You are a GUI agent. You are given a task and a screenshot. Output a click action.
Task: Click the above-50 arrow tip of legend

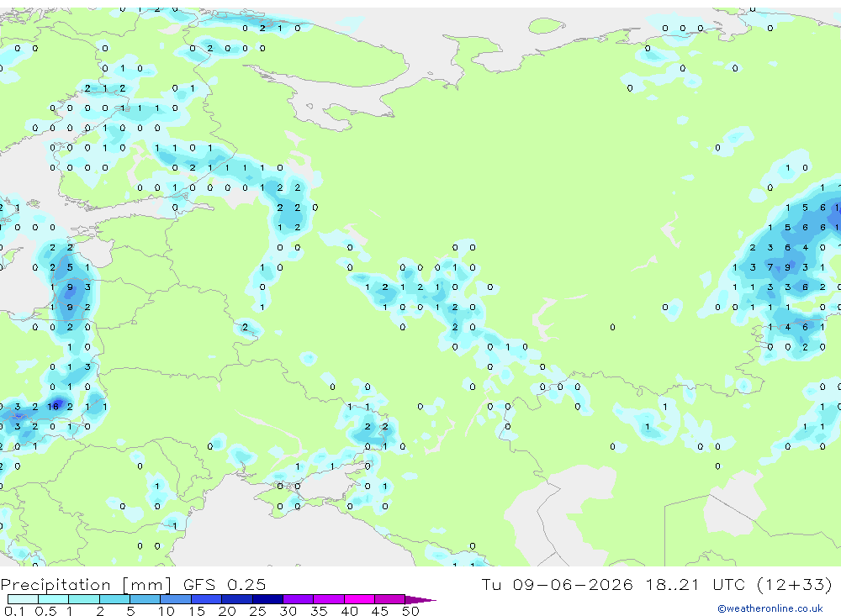pos(421,600)
